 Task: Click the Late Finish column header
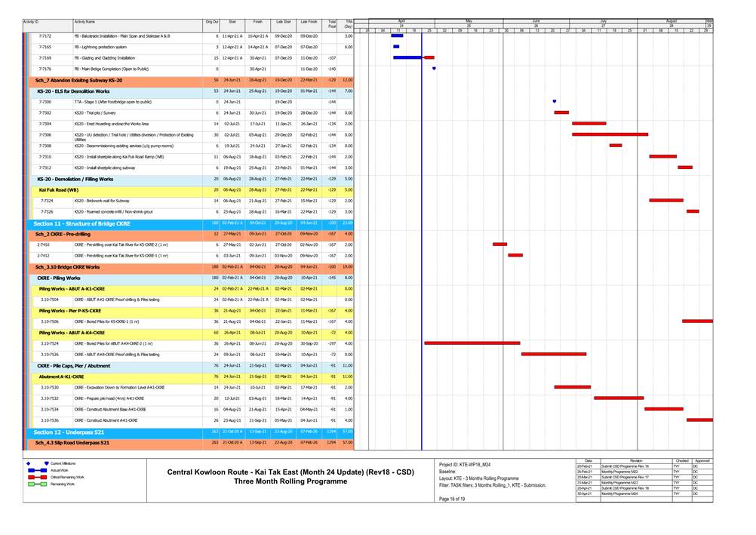click(309, 23)
